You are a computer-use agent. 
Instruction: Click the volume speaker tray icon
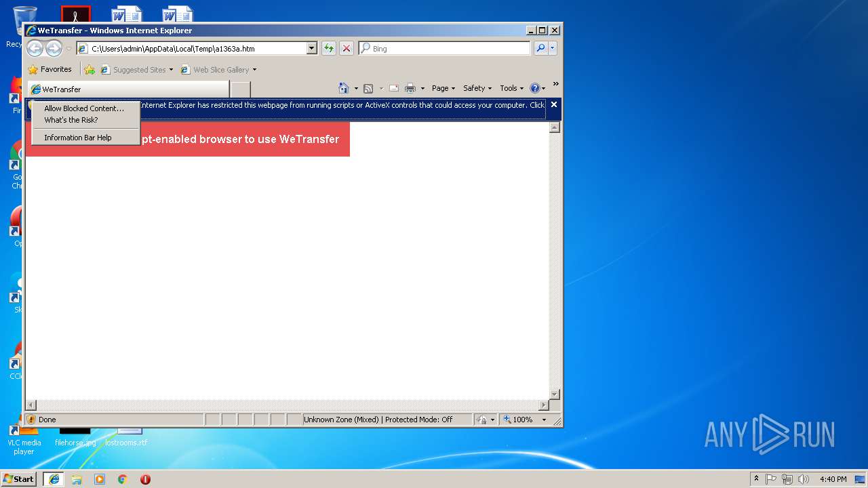pyautogui.click(x=804, y=479)
